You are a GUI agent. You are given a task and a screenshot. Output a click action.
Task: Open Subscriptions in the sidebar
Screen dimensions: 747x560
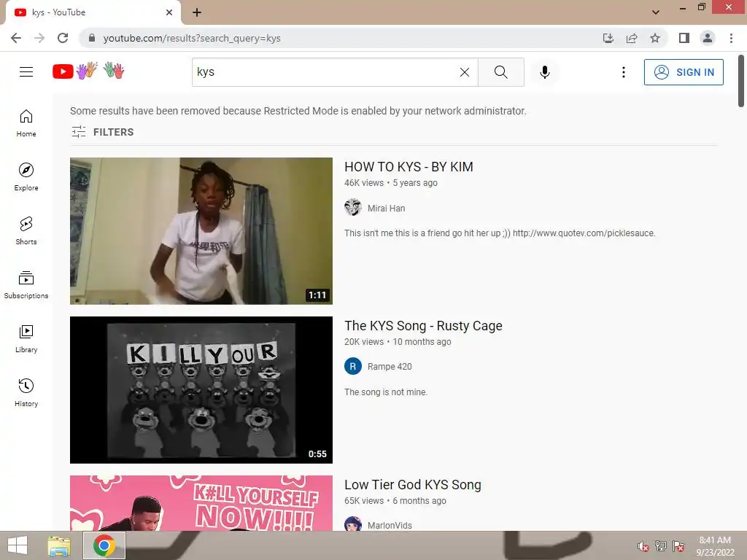26,285
